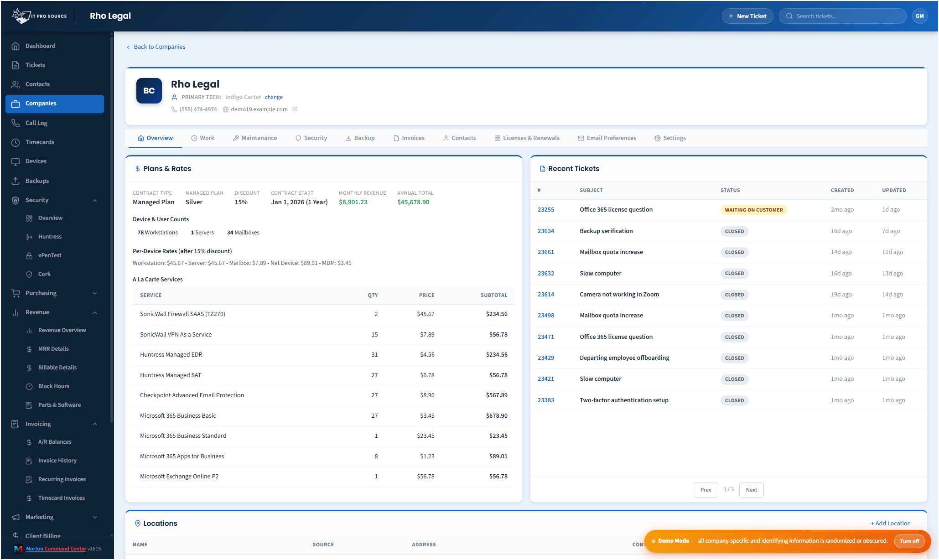The width and height of the screenshot is (939, 560).
Task: Open the Licenses & Renewals tab
Action: [527, 138]
